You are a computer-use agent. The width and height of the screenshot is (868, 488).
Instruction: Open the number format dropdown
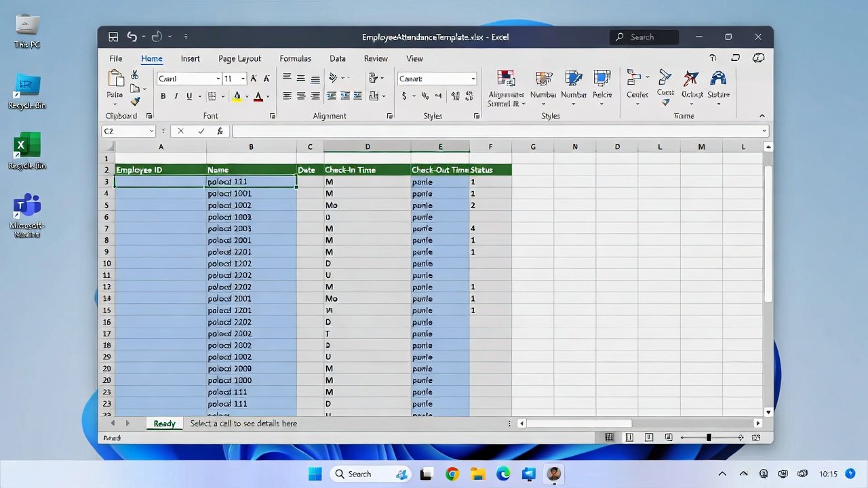[x=473, y=79]
